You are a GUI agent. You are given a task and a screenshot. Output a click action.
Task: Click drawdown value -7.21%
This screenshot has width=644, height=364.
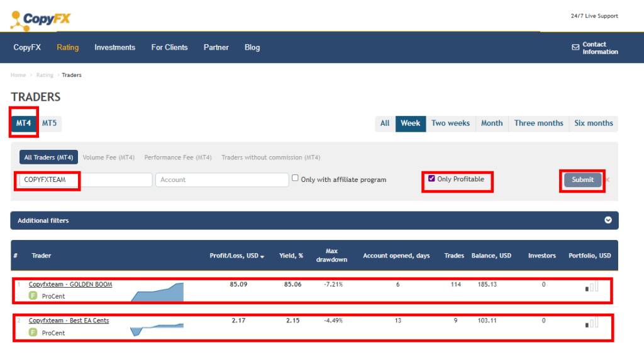pos(333,284)
